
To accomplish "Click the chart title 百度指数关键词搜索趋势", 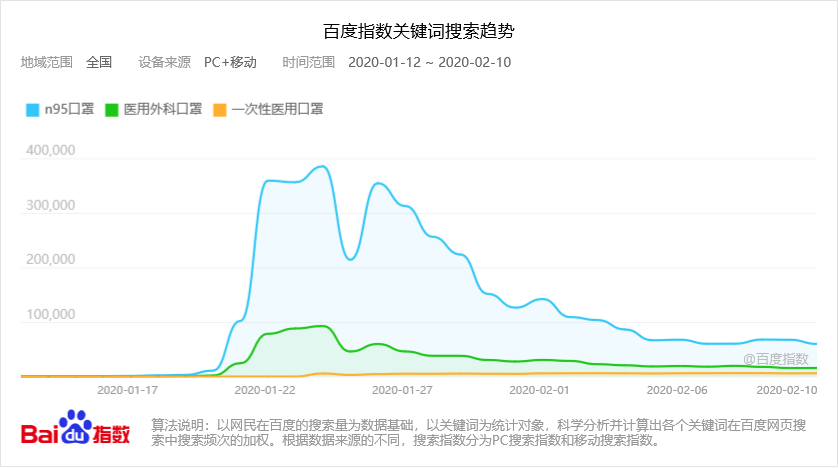I will (419, 31).
